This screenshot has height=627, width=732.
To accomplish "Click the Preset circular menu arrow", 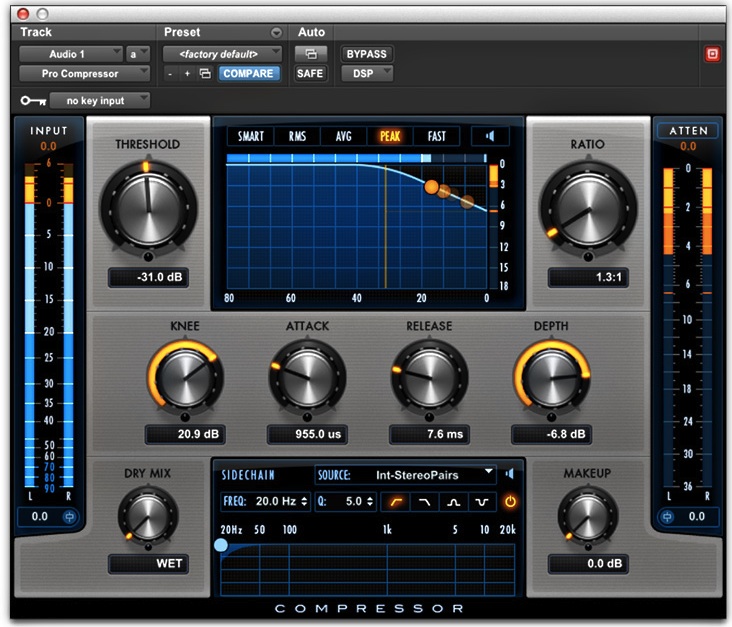I will pos(276,33).
